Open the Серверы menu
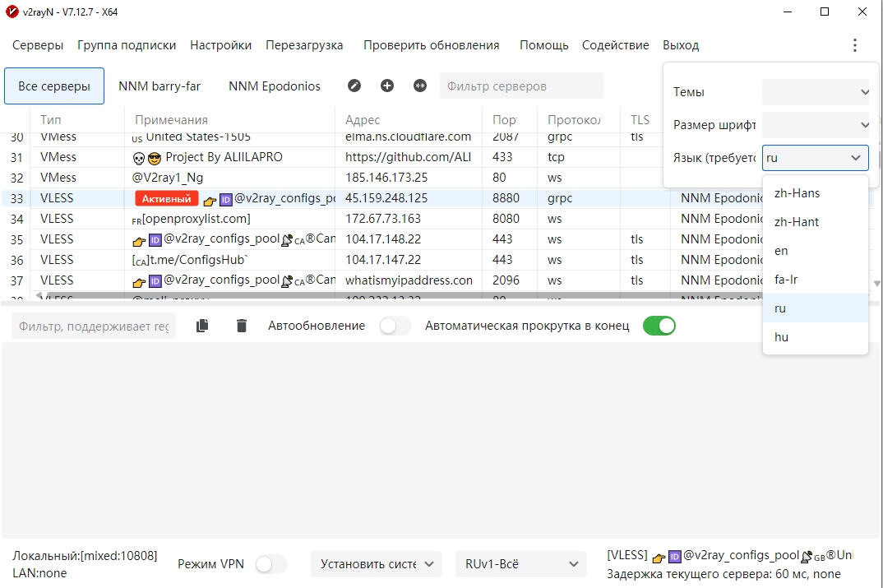The width and height of the screenshot is (883, 588). click(38, 45)
